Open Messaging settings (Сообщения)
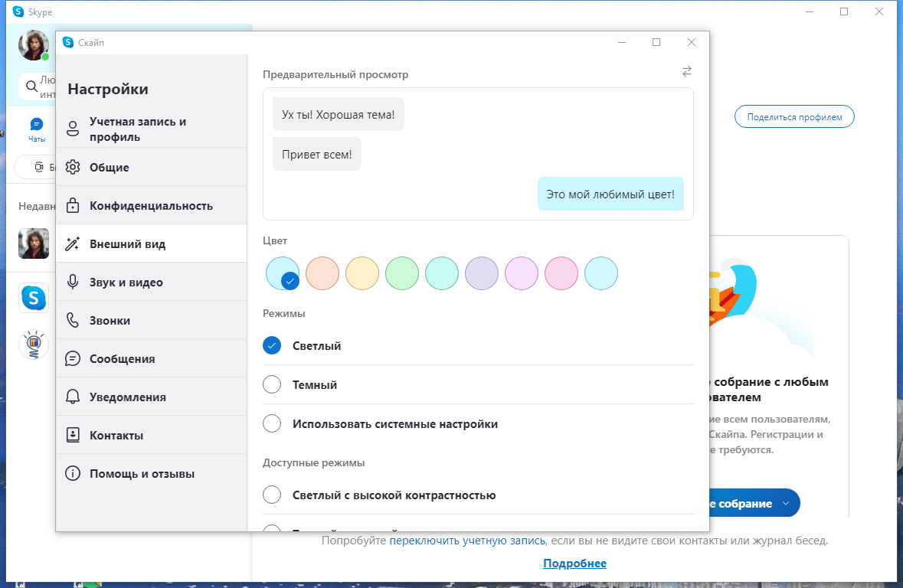This screenshot has width=903, height=588. (152, 359)
